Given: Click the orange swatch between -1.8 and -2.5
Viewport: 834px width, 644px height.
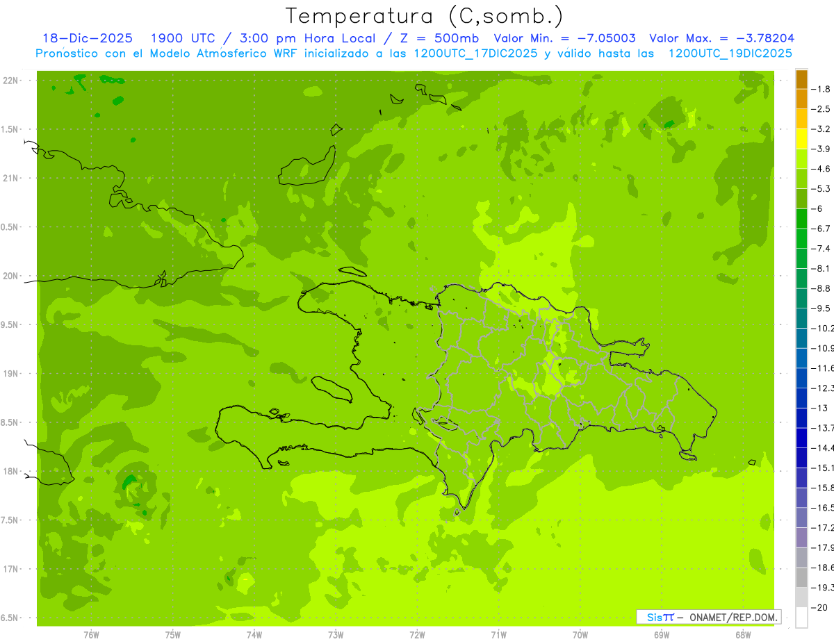Looking at the screenshot, I should click(801, 99).
